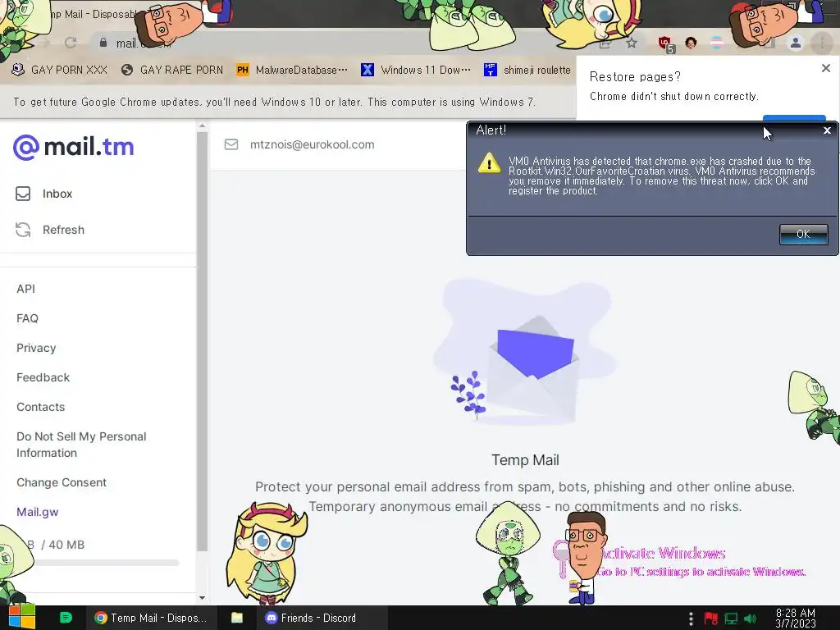
Task: Open the Privacy link
Action: point(36,348)
